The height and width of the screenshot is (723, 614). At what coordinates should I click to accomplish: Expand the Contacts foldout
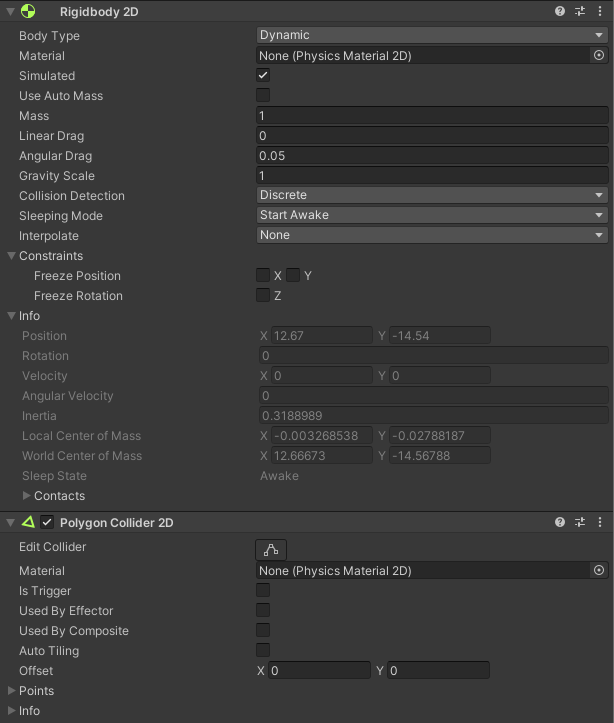point(27,496)
